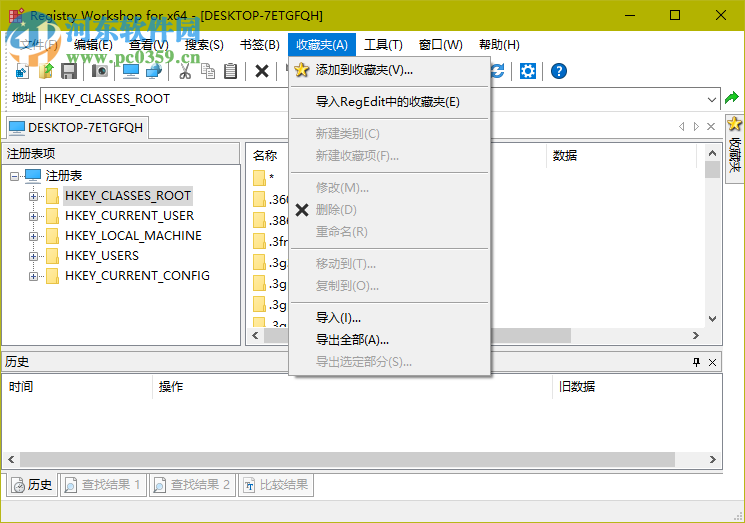Click the green go arrow beside address bar
Viewport: 745px width, 523px height.
click(x=732, y=98)
